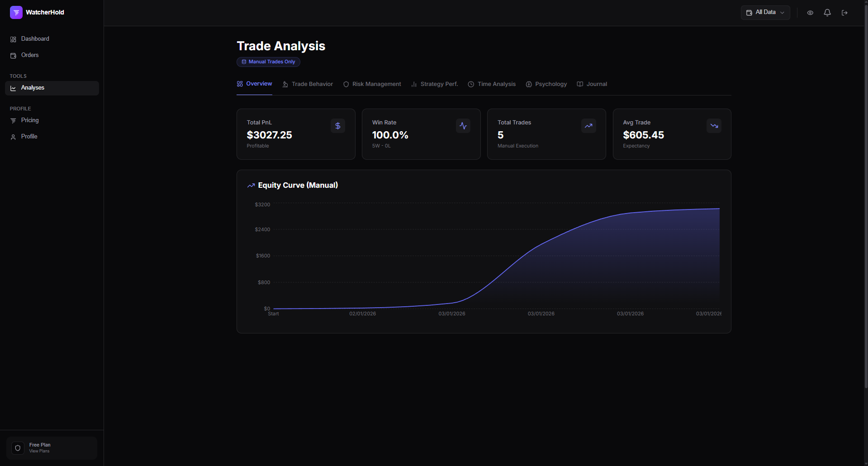Open the Pricing page from the sidebar
Screen dimensions: 868x466
(30, 120)
